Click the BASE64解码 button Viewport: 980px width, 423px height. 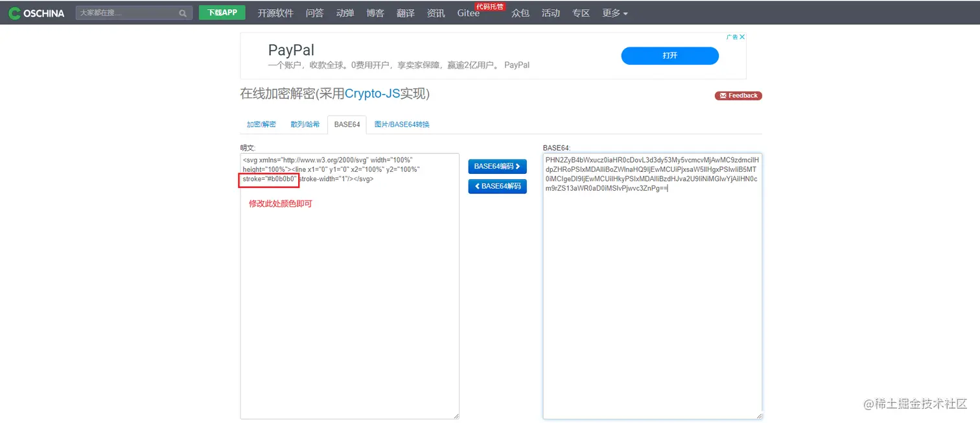tap(497, 186)
